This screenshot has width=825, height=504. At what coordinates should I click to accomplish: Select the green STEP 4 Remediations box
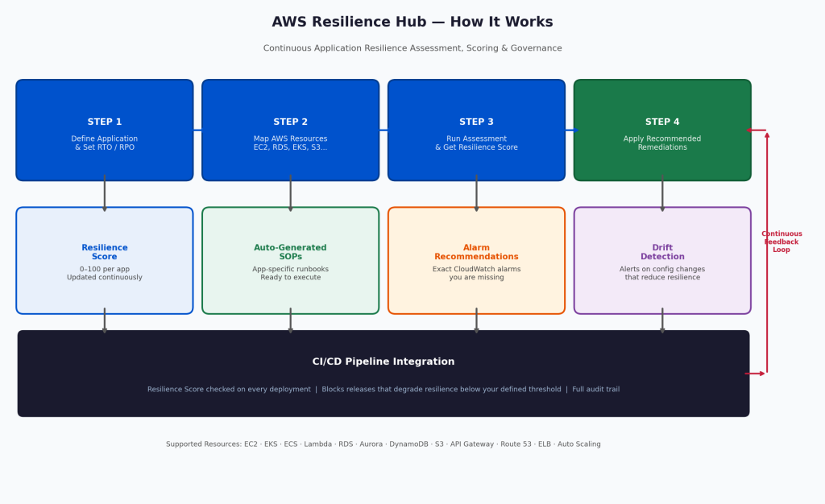662,130
